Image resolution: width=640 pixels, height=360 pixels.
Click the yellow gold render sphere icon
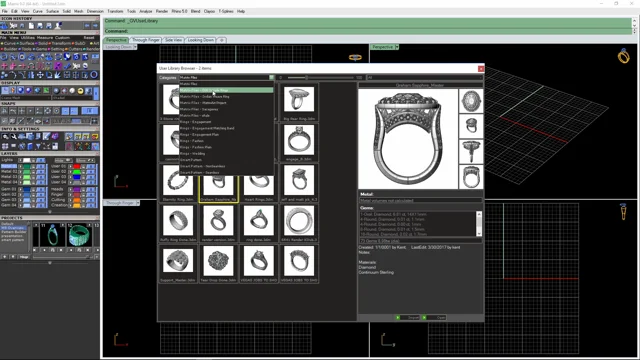[x=80, y=91]
